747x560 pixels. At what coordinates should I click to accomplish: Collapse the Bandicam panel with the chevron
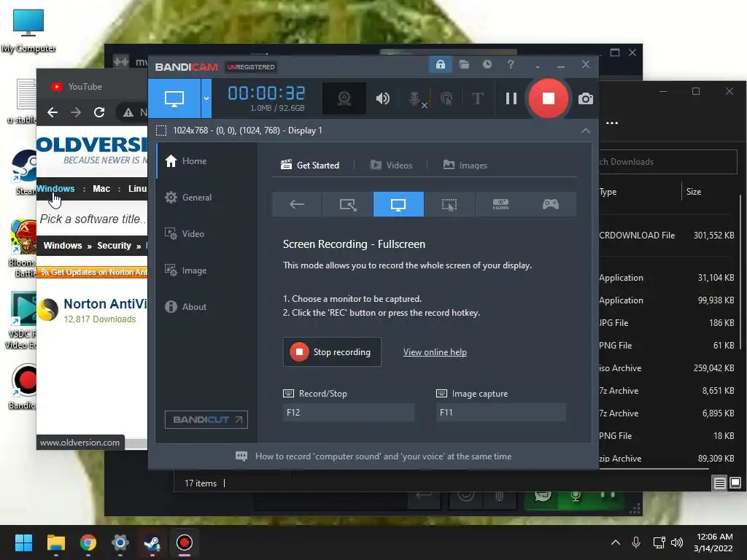(586, 131)
